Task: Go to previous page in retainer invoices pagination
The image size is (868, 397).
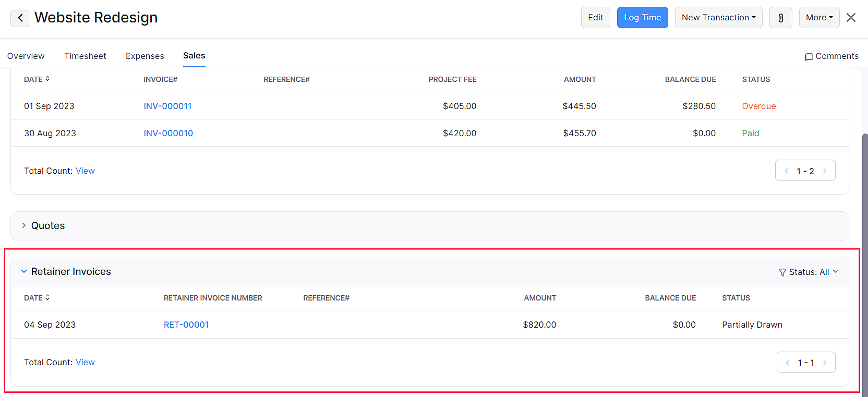Action: click(x=787, y=363)
